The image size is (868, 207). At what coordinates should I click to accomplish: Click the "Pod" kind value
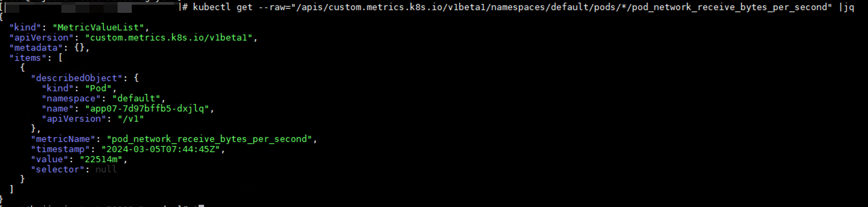tap(98, 88)
